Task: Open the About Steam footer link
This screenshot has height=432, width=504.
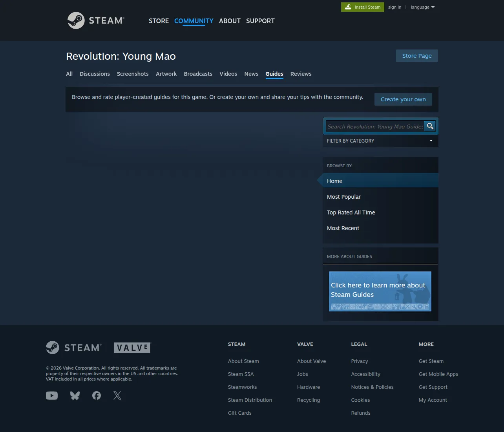Action: 243,361
